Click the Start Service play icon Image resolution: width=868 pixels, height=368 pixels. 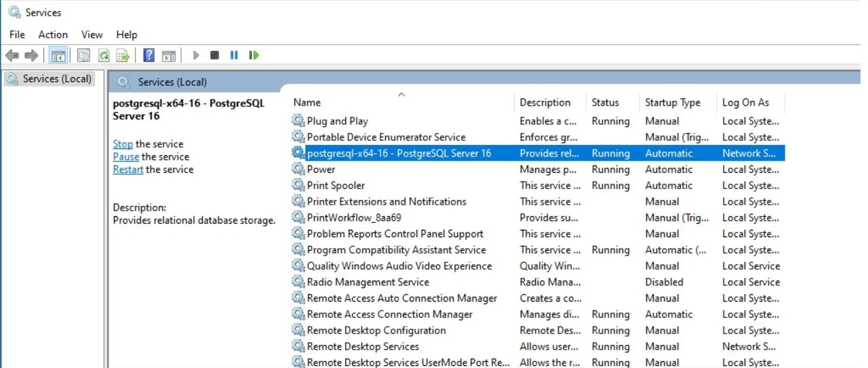pyautogui.click(x=196, y=55)
